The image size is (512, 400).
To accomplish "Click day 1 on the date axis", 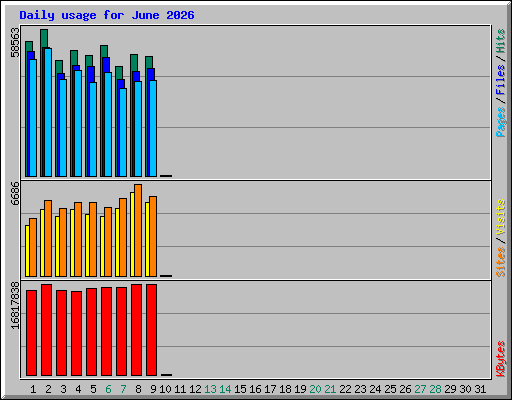I will [x=33, y=389].
